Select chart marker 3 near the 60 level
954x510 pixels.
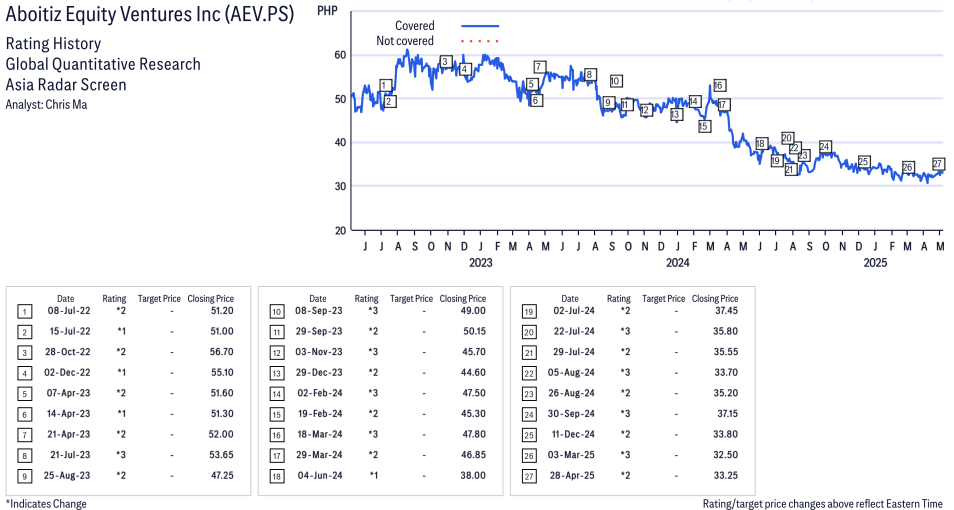coord(445,61)
